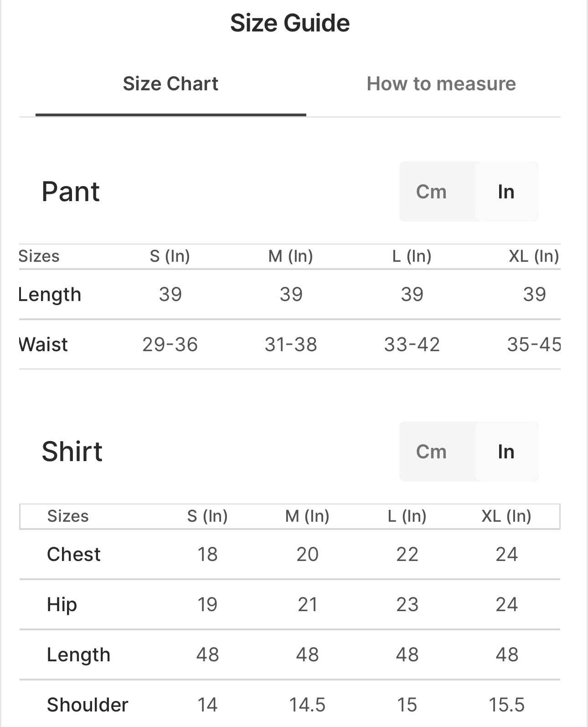Viewport: 588px width, 727px height.
Task: Select the Chest row label
Action: click(74, 555)
